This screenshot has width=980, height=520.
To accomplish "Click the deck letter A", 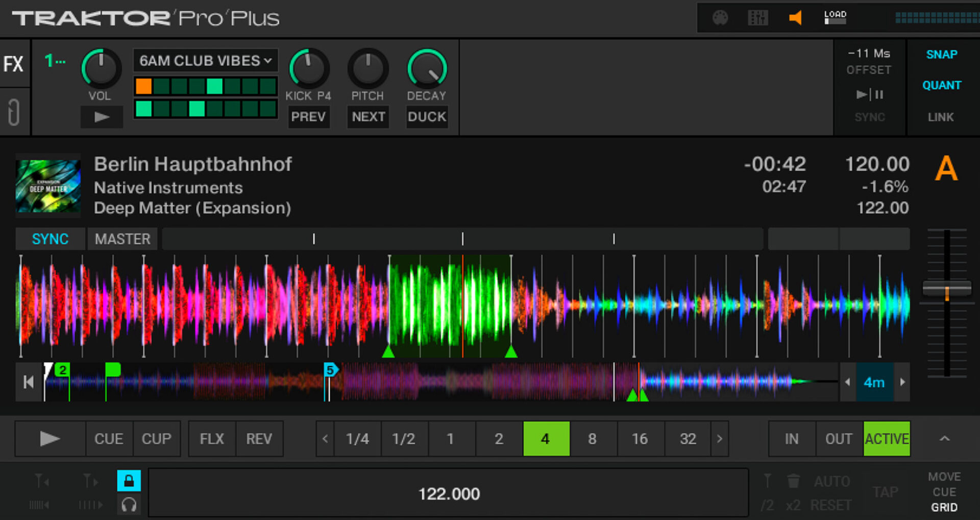I will point(946,169).
